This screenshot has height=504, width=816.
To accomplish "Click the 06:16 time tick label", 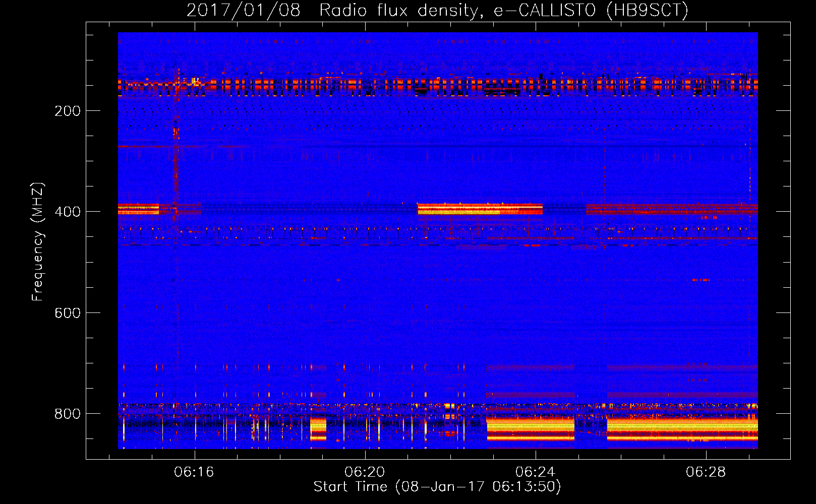I will (194, 472).
